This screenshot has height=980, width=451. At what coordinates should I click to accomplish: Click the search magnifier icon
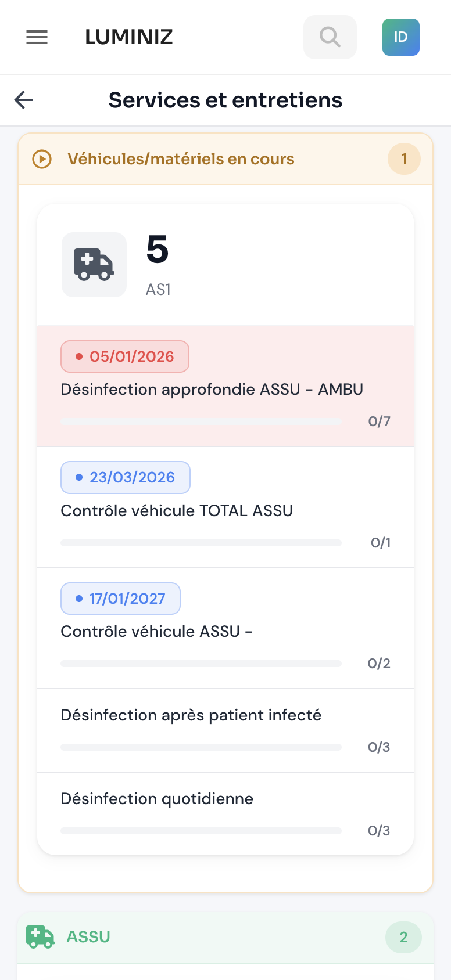pos(330,37)
